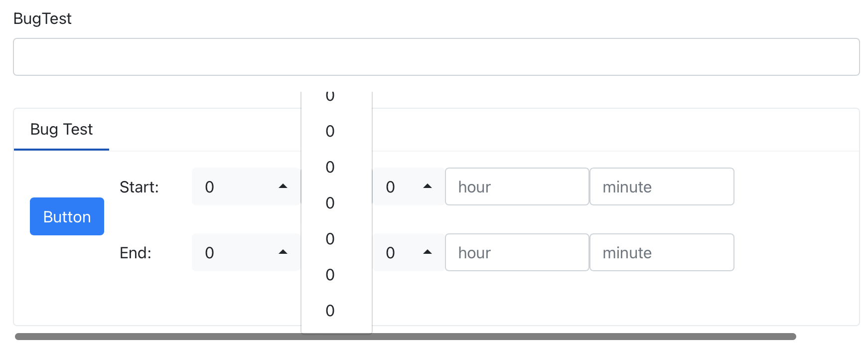Click the up arrow on the End hour spinner
868x360 pixels.
282,252
